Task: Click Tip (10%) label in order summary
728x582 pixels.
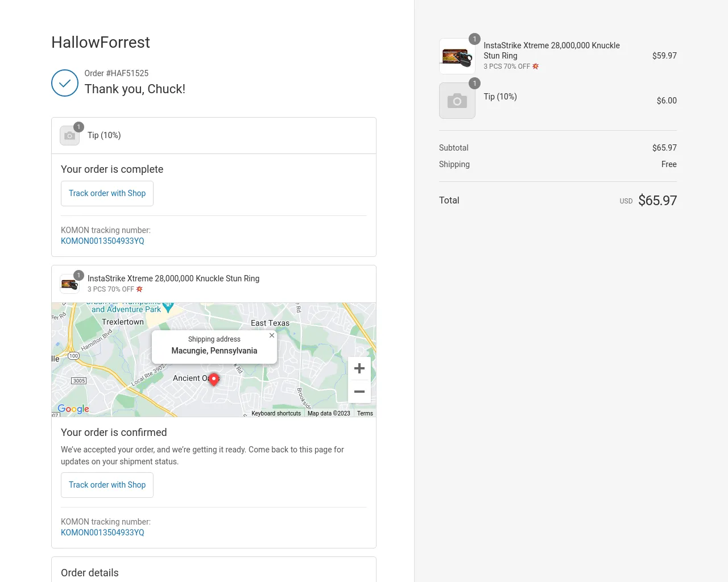Action: pyautogui.click(x=500, y=97)
